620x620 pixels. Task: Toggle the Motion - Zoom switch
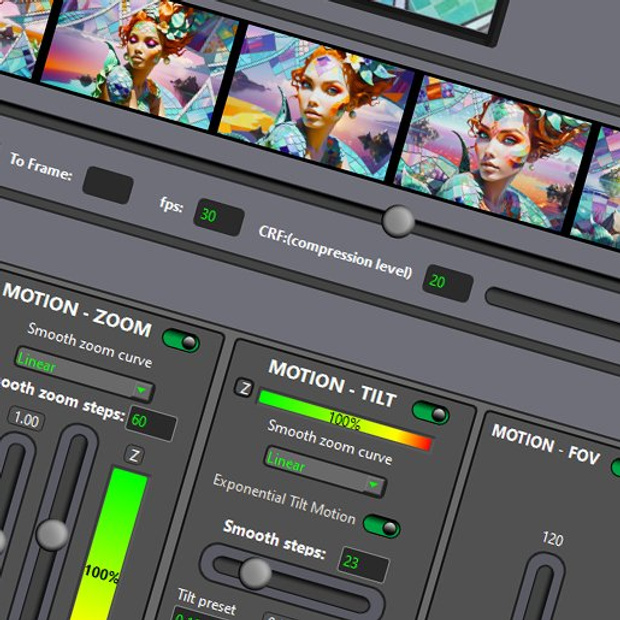(x=181, y=341)
